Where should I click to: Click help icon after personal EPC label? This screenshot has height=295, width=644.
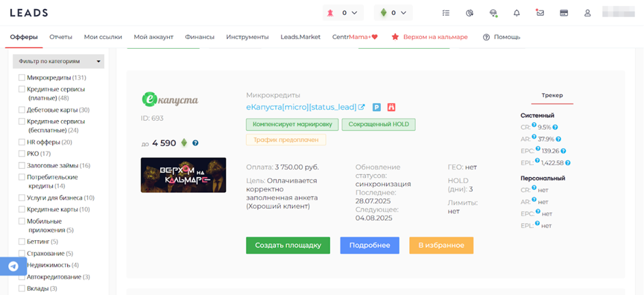(x=538, y=211)
